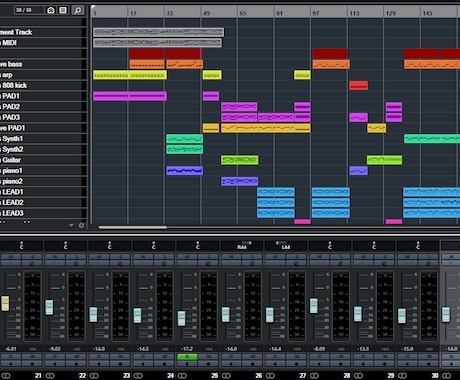This screenshot has height=380, width=460.
Task: Click the link icon on channel 24
Action: coord(138,376)
